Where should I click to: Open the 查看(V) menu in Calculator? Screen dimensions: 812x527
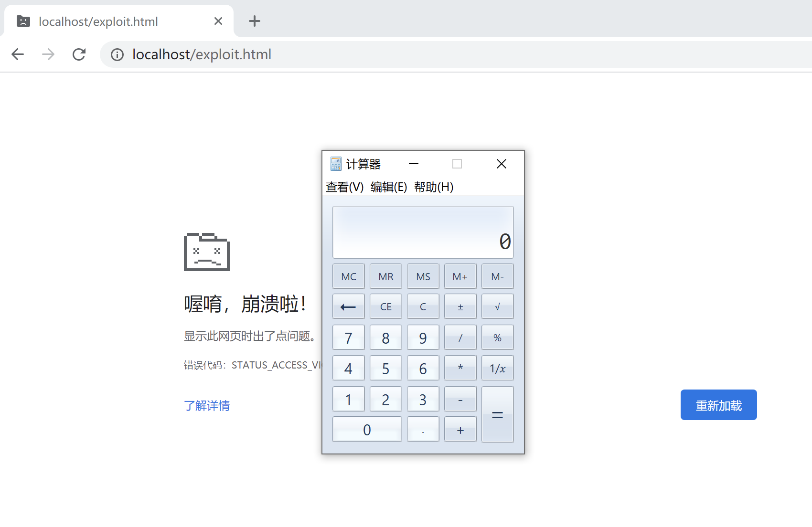345,187
